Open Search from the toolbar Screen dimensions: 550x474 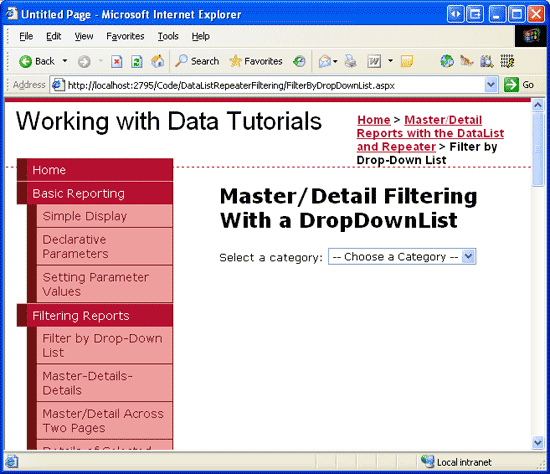pyautogui.click(x=197, y=61)
